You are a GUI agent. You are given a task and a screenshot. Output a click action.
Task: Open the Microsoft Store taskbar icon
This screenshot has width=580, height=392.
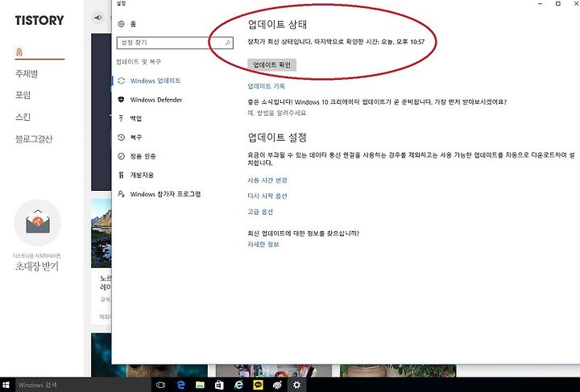coord(219,385)
